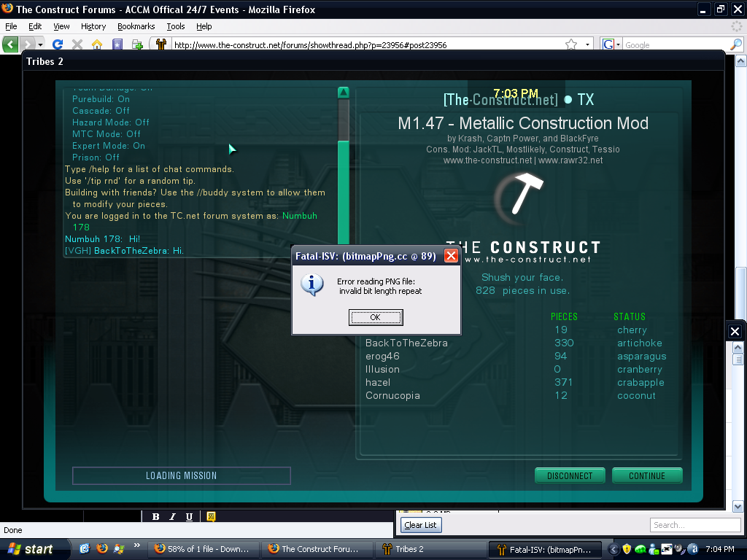Click the STATUS column header
This screenshot has height=560, width=747.
tap(630, 316)
